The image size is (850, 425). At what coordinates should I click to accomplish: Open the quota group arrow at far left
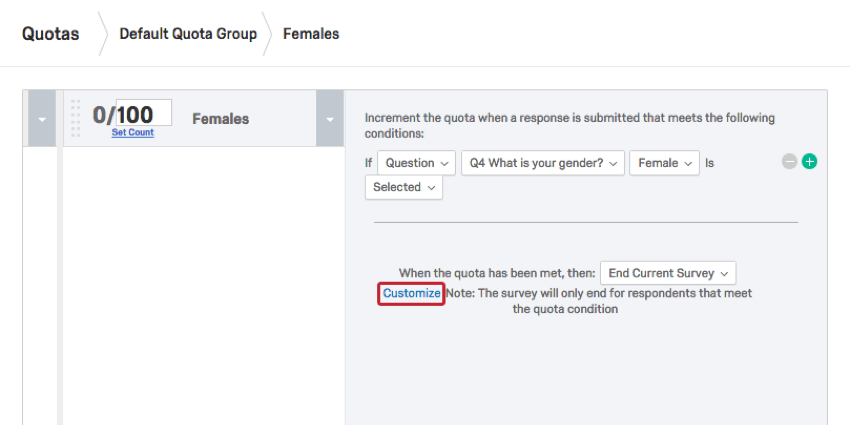point(41,118)
